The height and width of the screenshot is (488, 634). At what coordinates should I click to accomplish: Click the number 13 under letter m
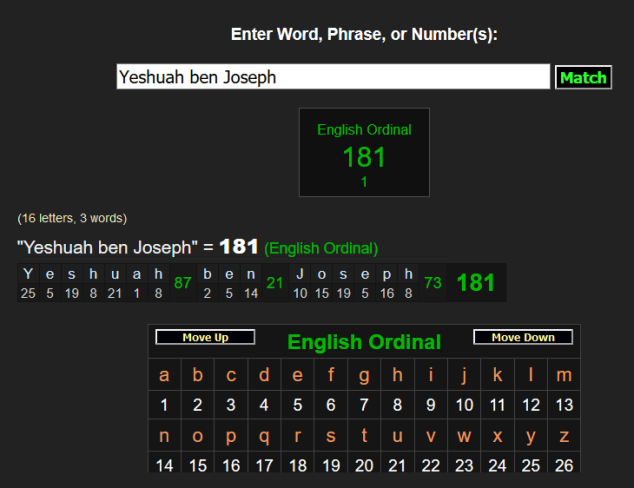pos(563,405)
